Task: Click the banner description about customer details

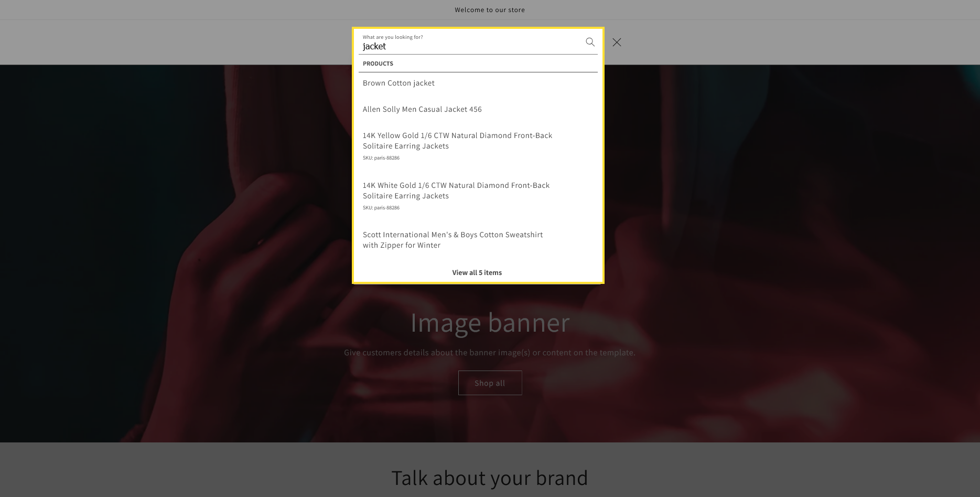Action: coord(489,353)
